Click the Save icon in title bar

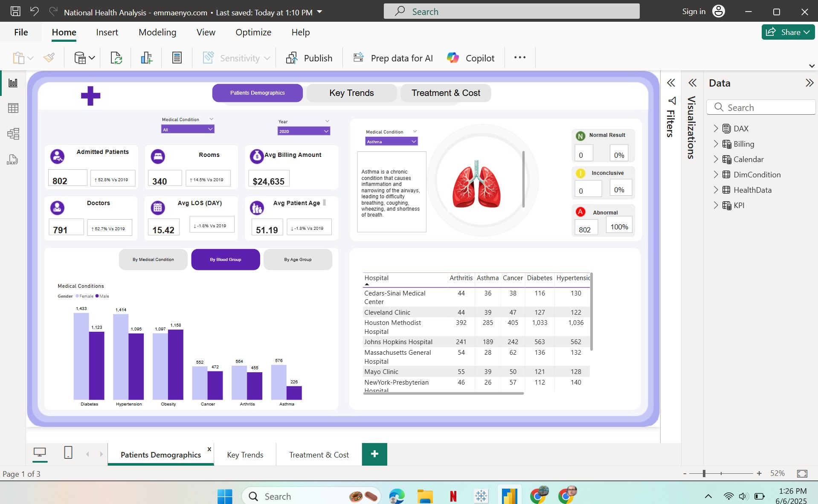15,12
